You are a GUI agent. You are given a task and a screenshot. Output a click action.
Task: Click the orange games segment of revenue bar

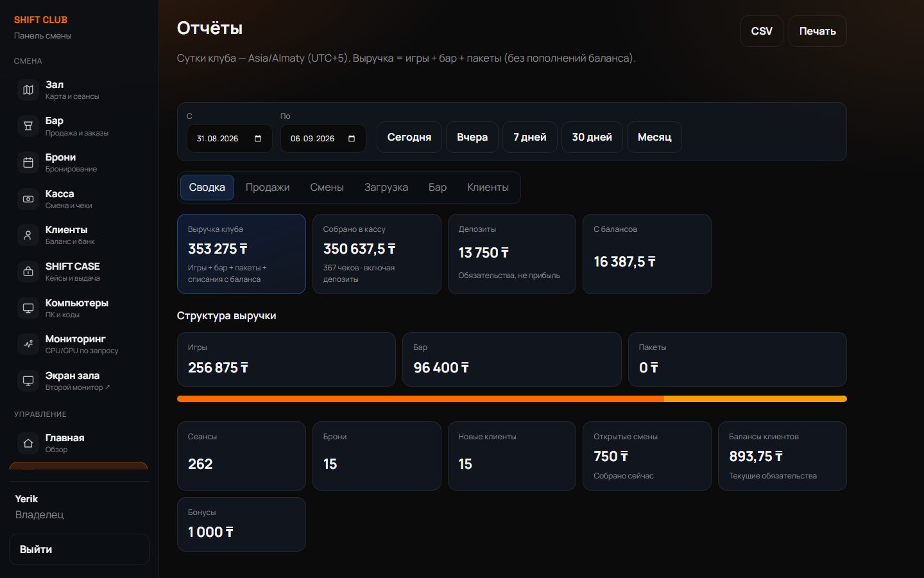click(420, 399)
